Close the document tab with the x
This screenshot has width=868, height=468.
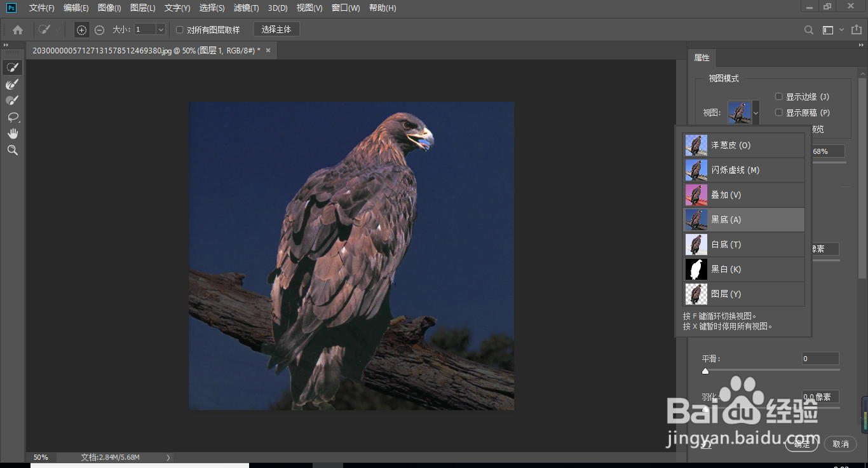coord(268,50)
